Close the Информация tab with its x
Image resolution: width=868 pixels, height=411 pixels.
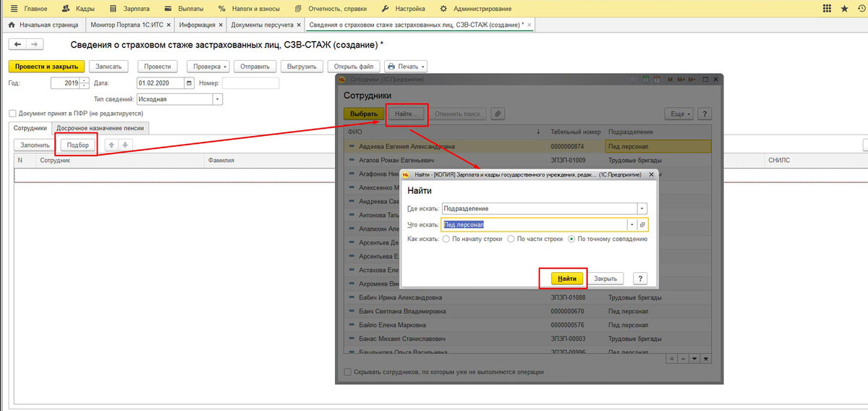pyautogui.click(x=220, y=25)
